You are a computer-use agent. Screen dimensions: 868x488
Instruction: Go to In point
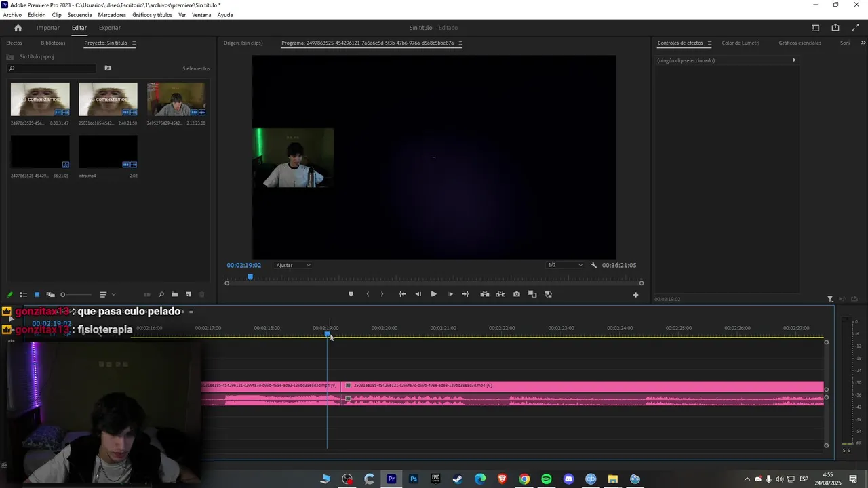[402, 294]
